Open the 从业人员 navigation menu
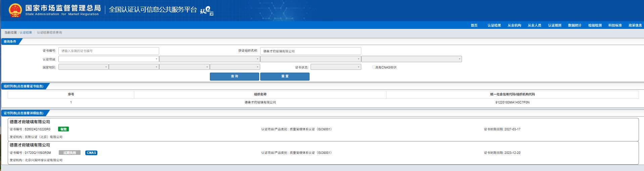The width and height of the screenshot is (644, 171). [x=535, y=25]
